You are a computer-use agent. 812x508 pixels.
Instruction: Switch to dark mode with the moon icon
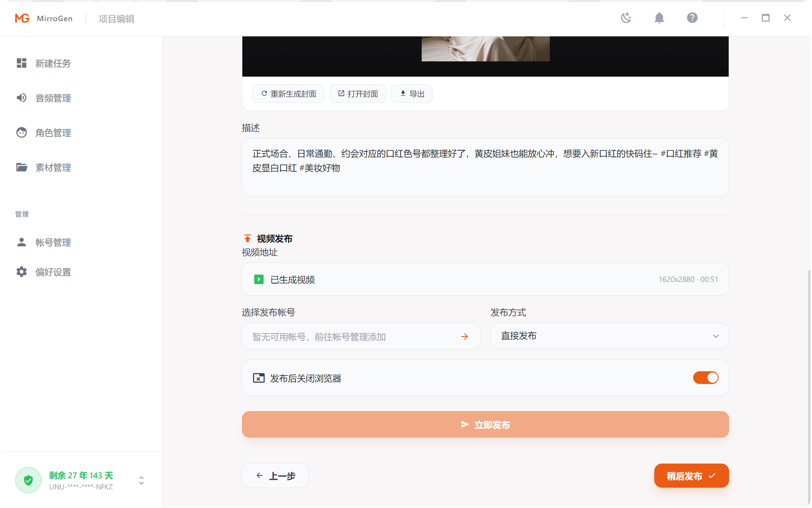(x=626, y=18)
